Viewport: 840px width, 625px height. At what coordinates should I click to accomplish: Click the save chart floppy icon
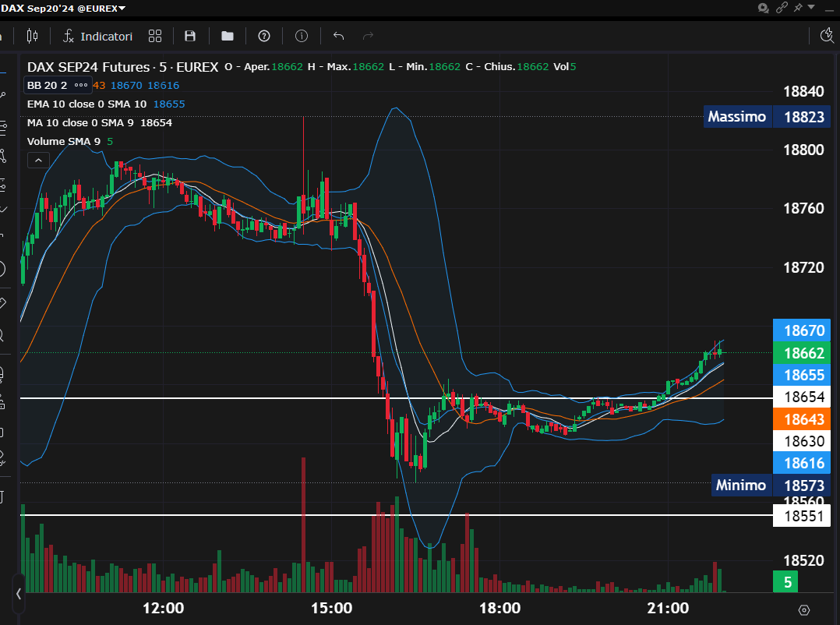coord(189,36)
